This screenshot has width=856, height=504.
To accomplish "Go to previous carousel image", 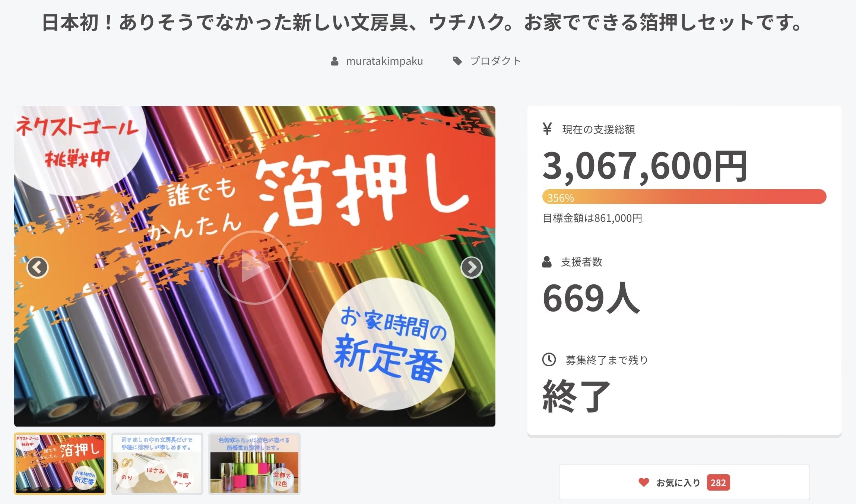I will pyautogui.click(x=38, y=267).
